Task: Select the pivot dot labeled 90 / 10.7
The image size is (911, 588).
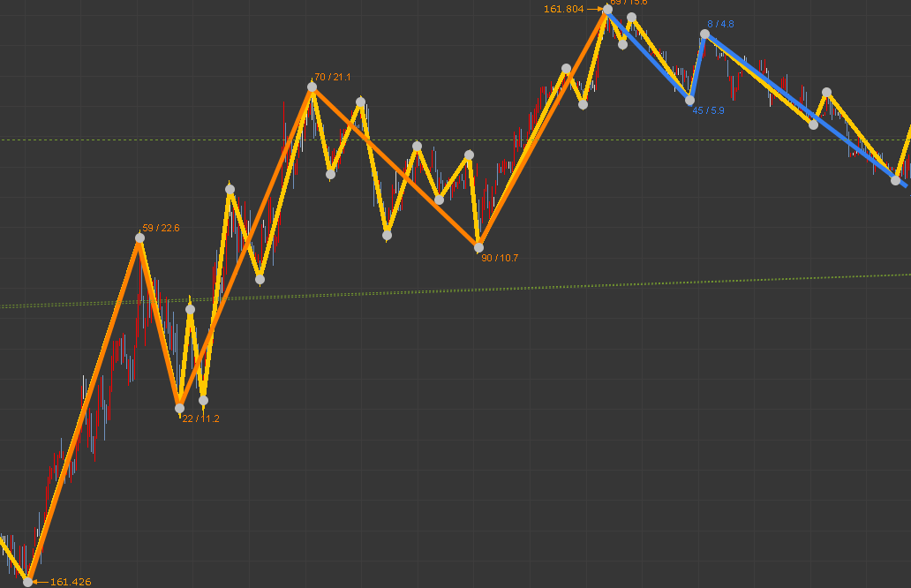Action: pyautogui.click(x=478, y=247)
